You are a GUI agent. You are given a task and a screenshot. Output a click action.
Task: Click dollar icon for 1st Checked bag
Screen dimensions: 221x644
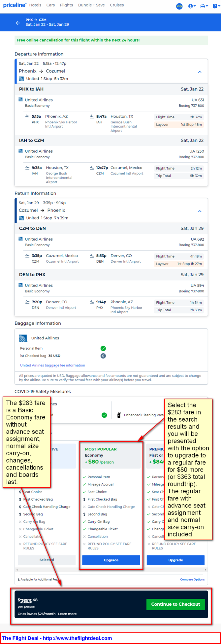pyautogui.click(x=103, y=356)
